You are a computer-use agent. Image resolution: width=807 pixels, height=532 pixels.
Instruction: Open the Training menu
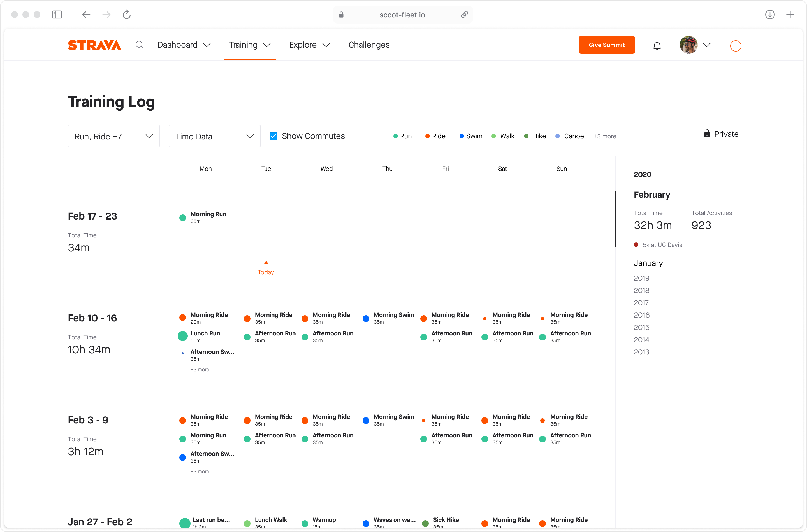click(250, 45)
